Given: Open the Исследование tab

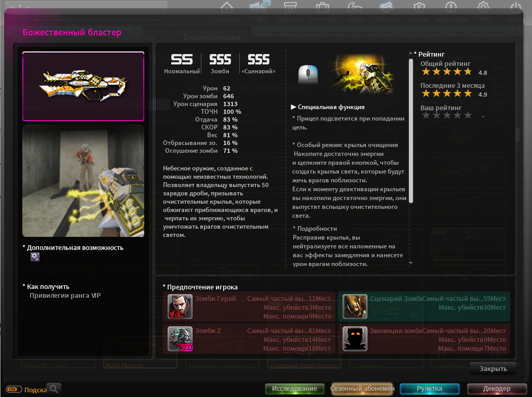Looking at the screenshot, I should pos(294,389).
